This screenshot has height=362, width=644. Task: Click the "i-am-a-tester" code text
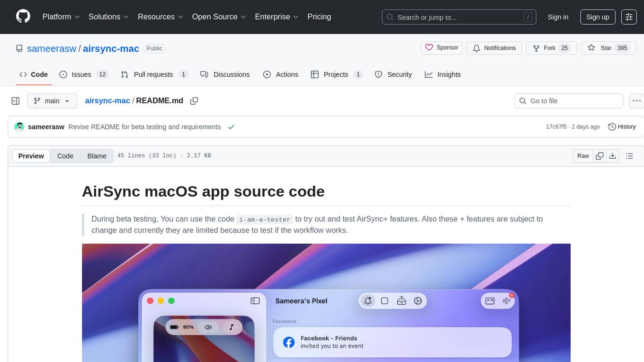tap(265, 219)
